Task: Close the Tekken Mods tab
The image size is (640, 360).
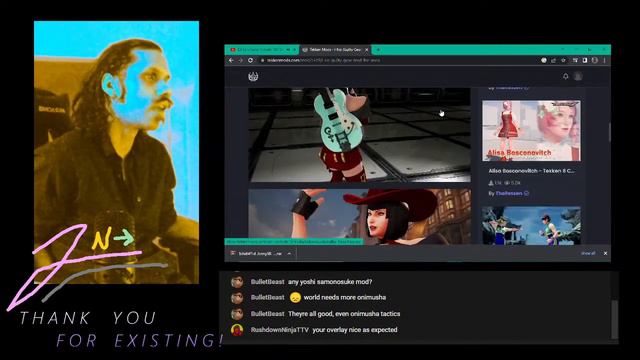Action: click(x=367, y=50)
